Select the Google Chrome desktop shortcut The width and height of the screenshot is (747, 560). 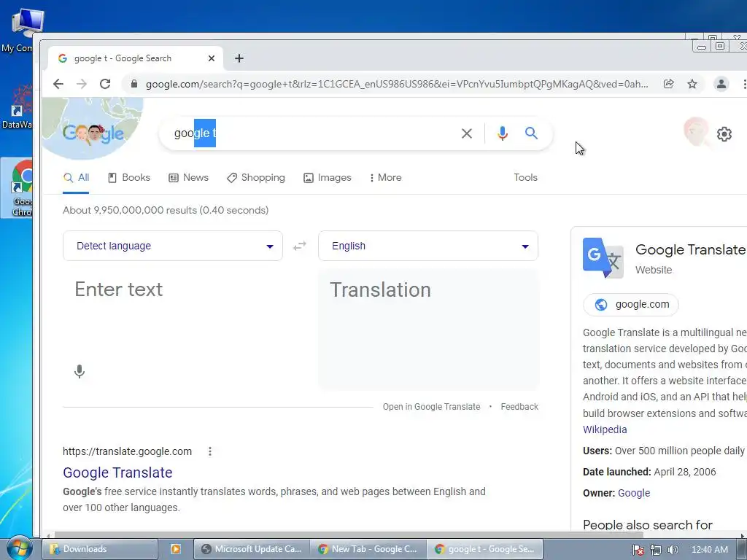point(18,188)
